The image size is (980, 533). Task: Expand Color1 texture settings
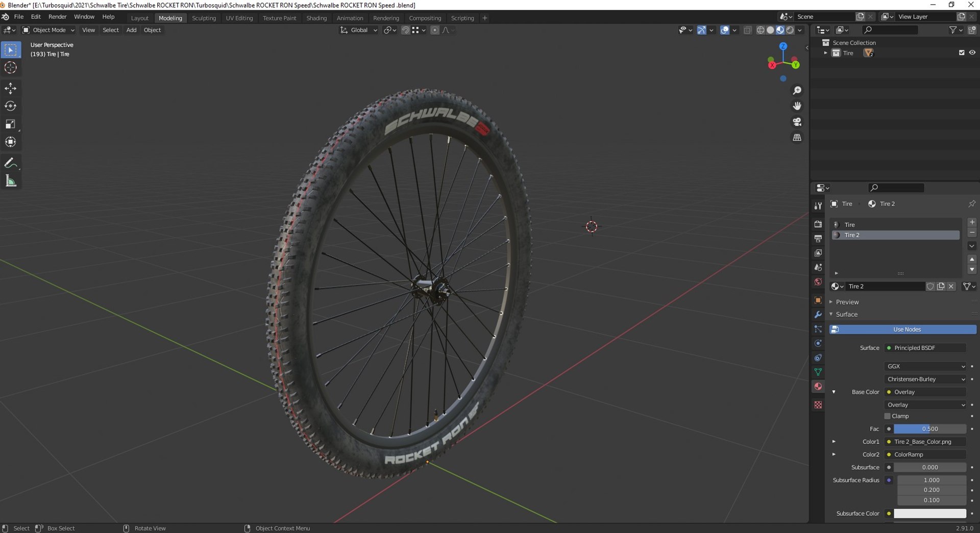[x=834, y=442]
